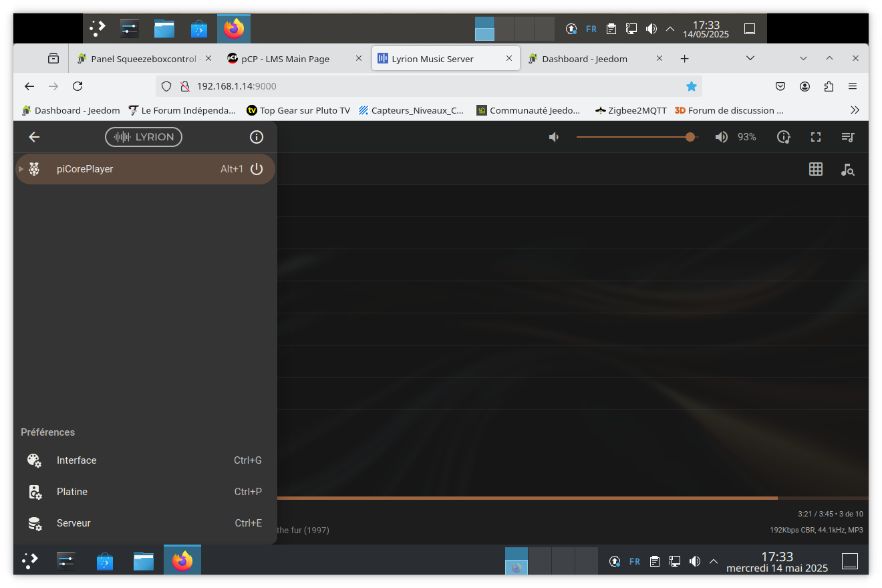Open Interface preferences

(145, 460)
